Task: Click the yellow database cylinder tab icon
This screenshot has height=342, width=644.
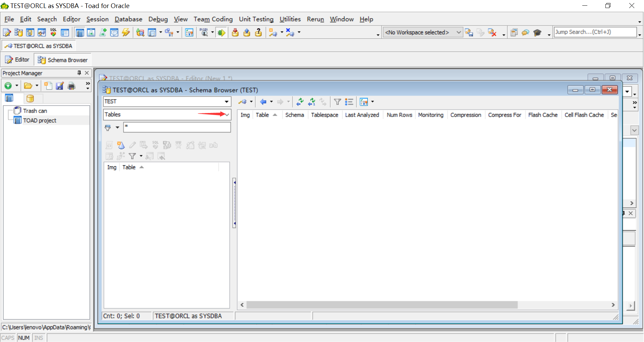Action: 30,99
